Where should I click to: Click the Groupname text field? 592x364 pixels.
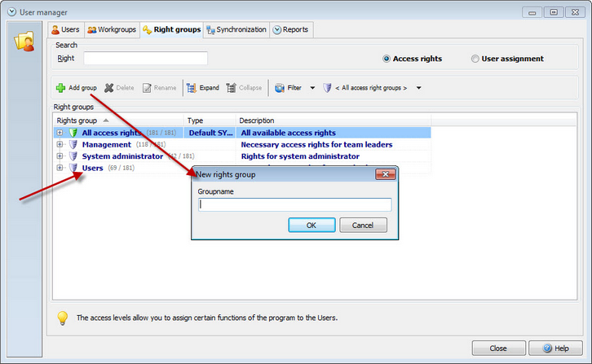[x=295, y=205]
